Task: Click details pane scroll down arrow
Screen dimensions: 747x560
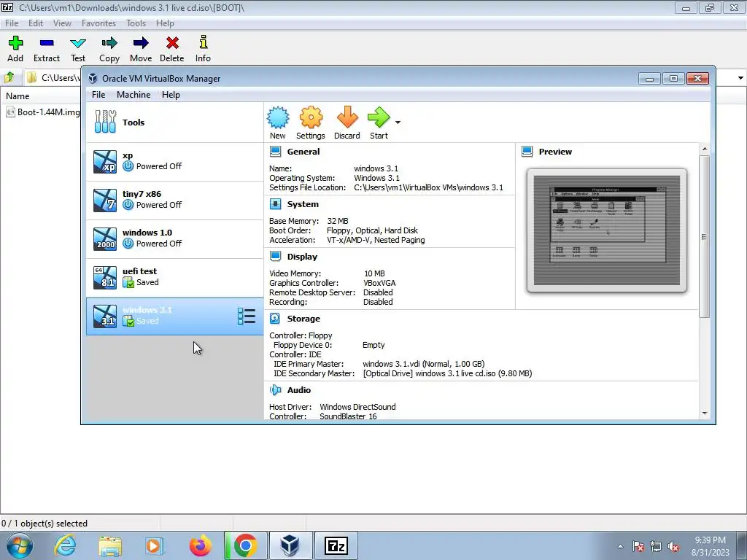Action: 705,413
